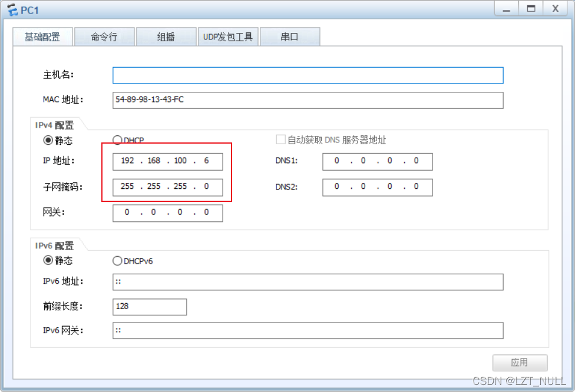Viewport: 575px width, 392px height.
Task: Switch to the 基础配置 tab
Action: tap(42, 36)
